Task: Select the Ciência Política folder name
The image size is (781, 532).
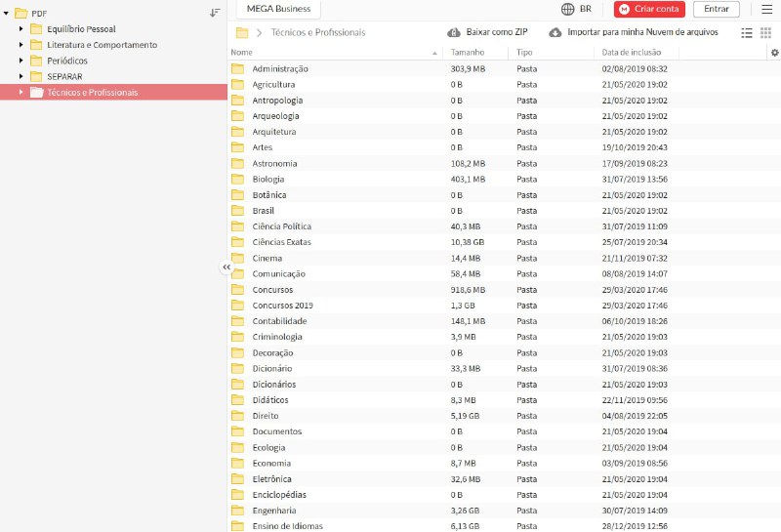Action: pos(281,226)
